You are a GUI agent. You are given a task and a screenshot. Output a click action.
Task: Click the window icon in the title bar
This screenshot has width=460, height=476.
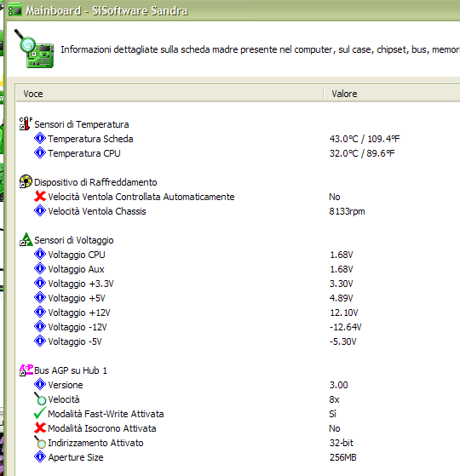[x=15, y=10]
